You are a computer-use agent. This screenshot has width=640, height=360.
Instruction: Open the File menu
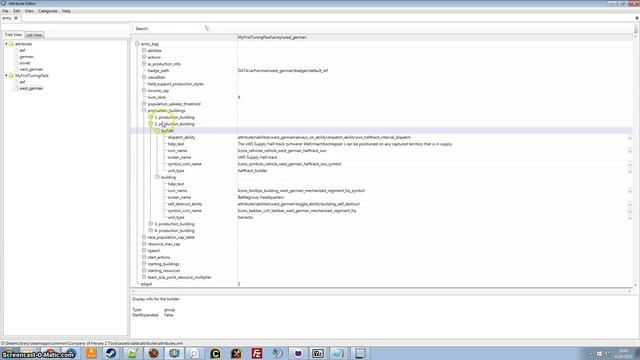5,11
